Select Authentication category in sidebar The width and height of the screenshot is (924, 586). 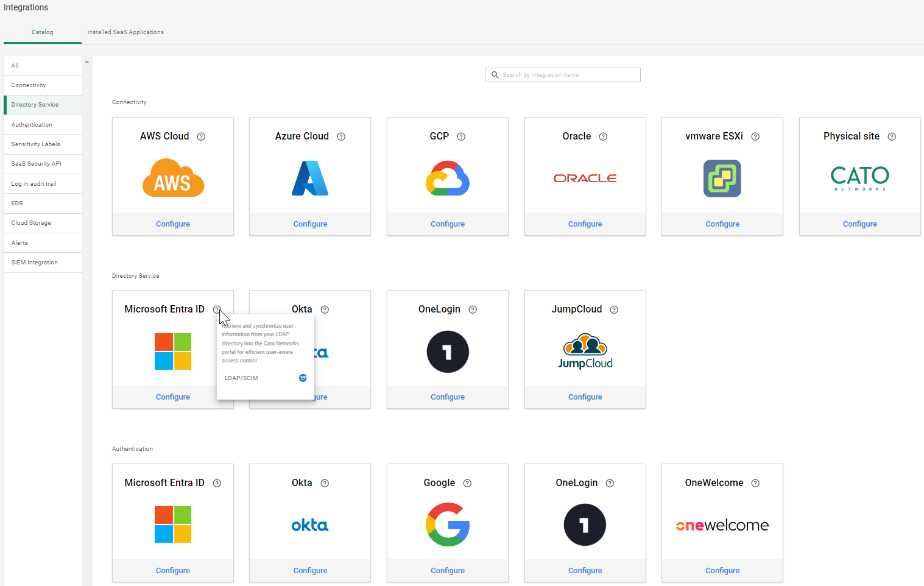[x=32, y=125]
